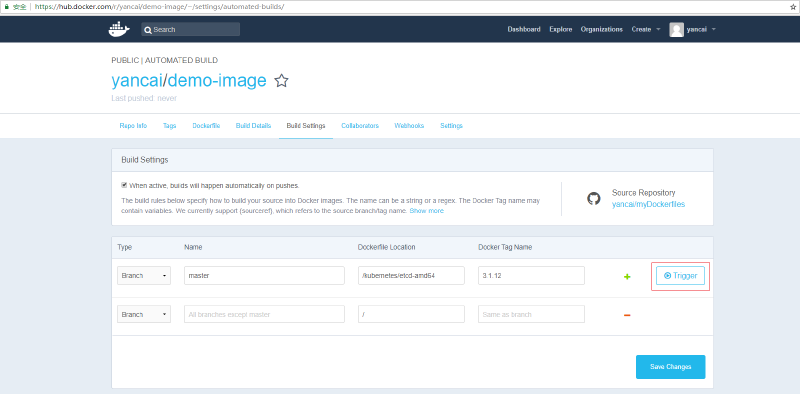Open repository Settings tab
The height and width of the screenshot is (394, 800).
pos(452,126)
